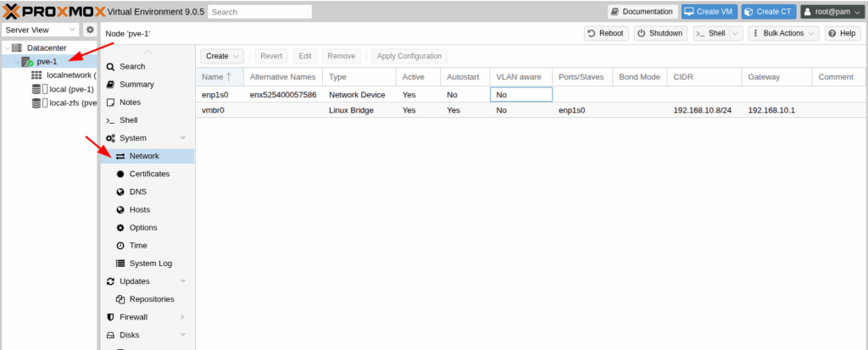Open the Server View gear settings
This screenshot has height=350, width=868.
click(90, 30)
